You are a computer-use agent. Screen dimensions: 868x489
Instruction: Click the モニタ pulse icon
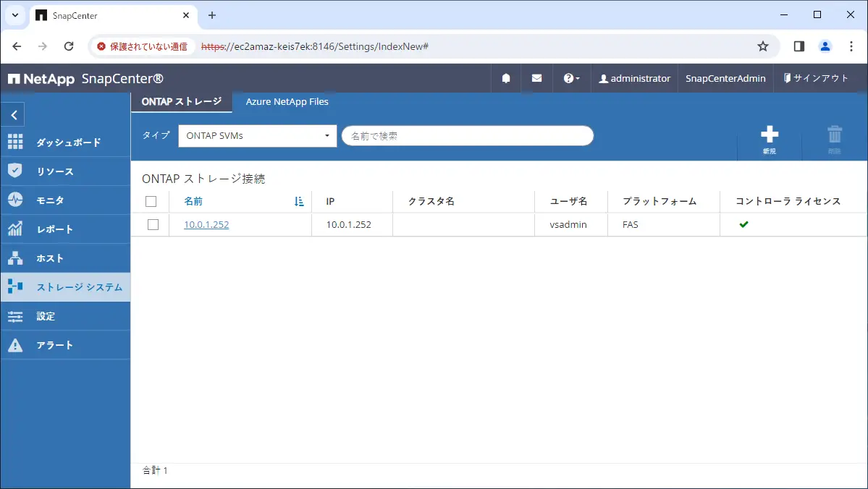tap(15, 200)
